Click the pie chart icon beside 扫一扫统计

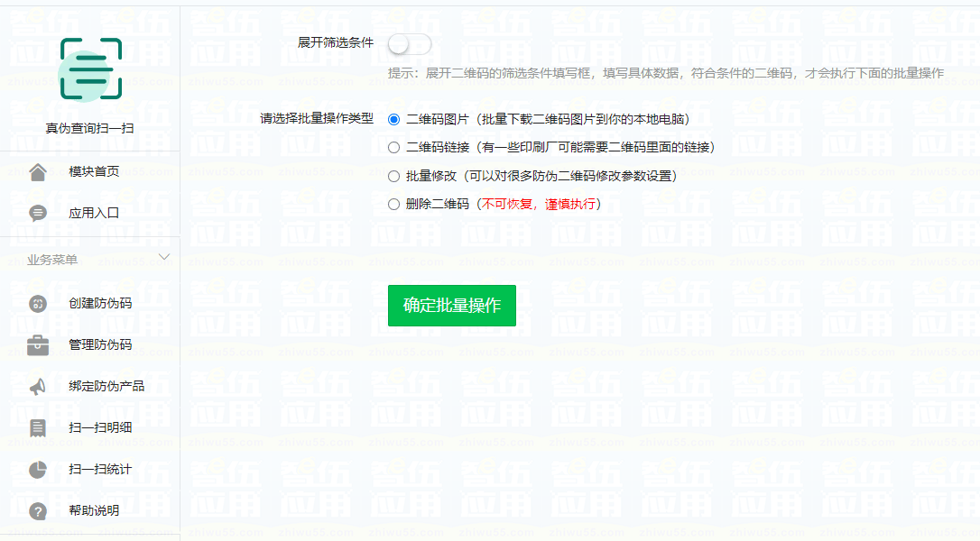pos(38,470)
